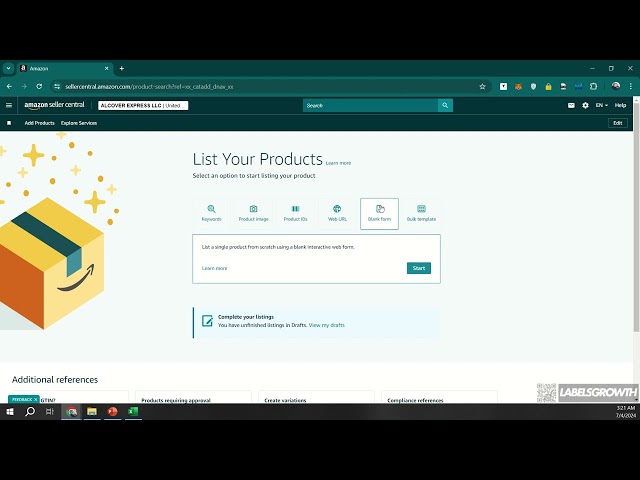Open File Explorer on the taskbar
The image size is (640, 480).
tap(92, 411)
